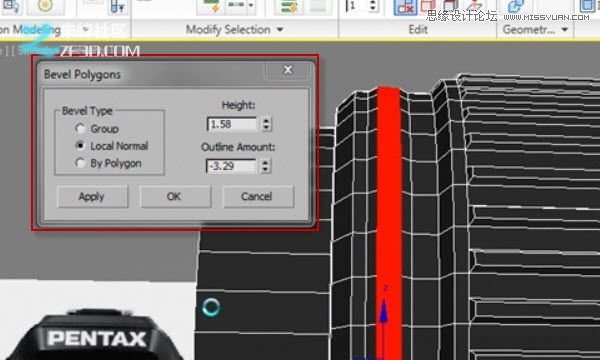
Task: Select the Local Normal bevel type
Action: 80,145
